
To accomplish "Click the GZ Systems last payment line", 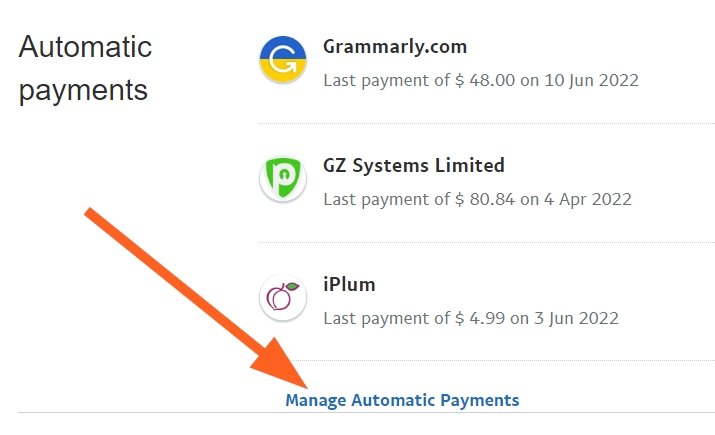I will coord(477,199).
